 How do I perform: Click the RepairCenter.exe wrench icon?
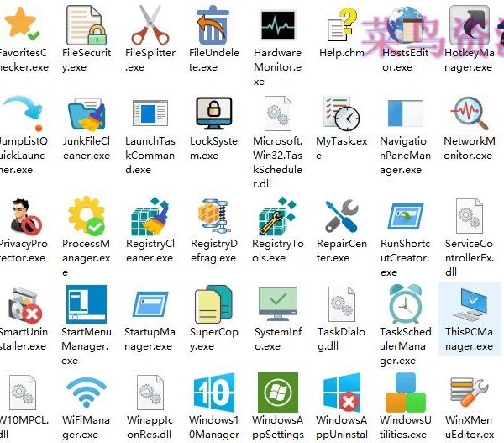[341, 216]
